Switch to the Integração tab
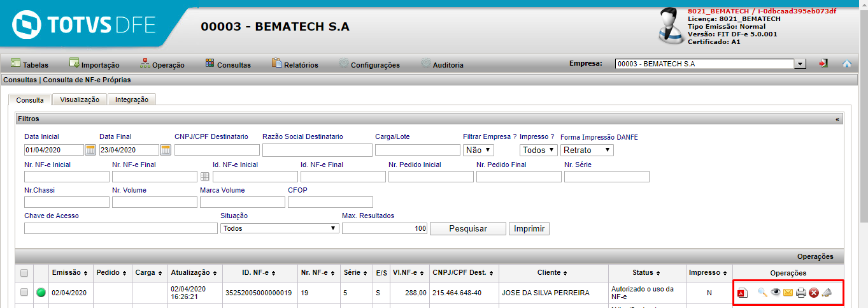868x308 pixels. [132, 99]
